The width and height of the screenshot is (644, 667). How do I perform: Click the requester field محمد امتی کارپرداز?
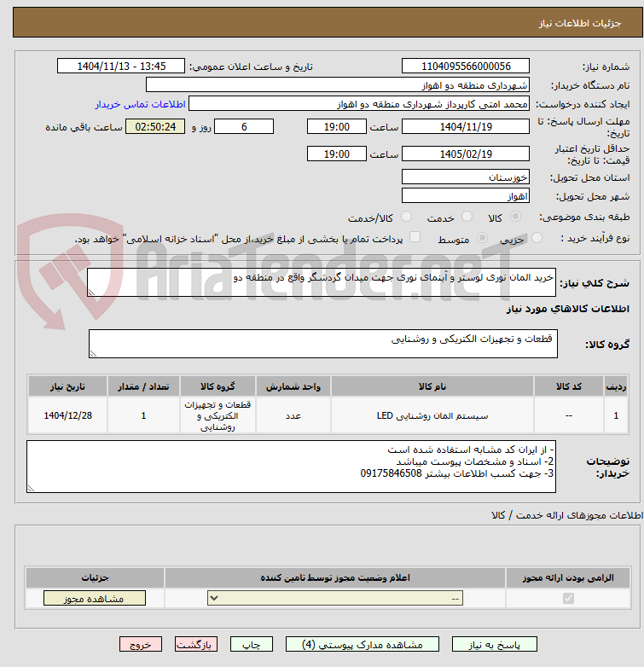click(359, 103)
